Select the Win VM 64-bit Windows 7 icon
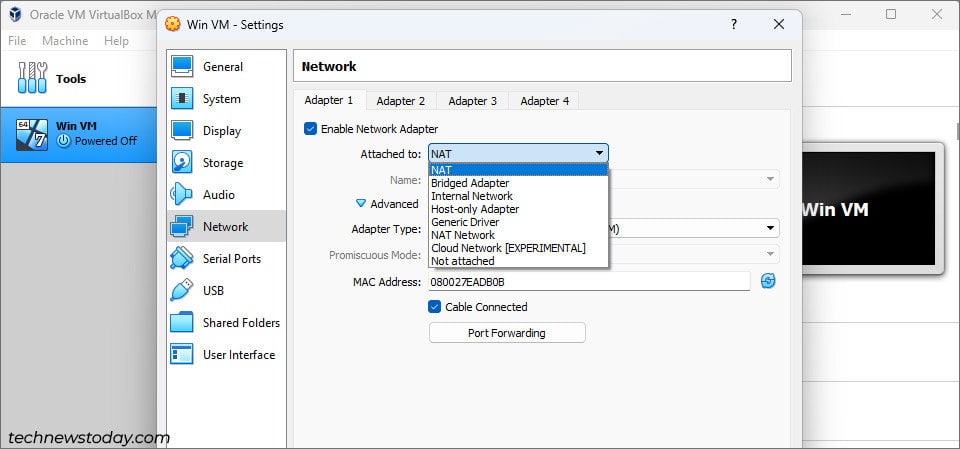The image size is (960, 449). [31, 135]
